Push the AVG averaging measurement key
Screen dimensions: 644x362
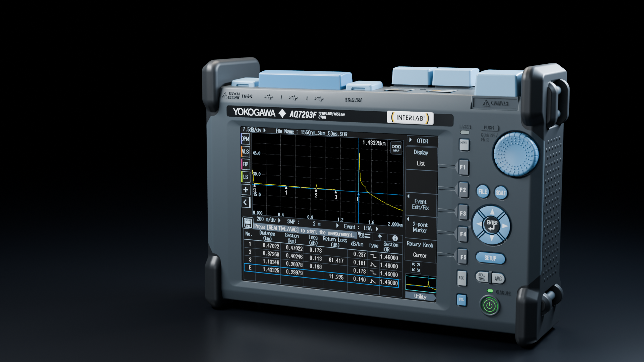(498, 279)
